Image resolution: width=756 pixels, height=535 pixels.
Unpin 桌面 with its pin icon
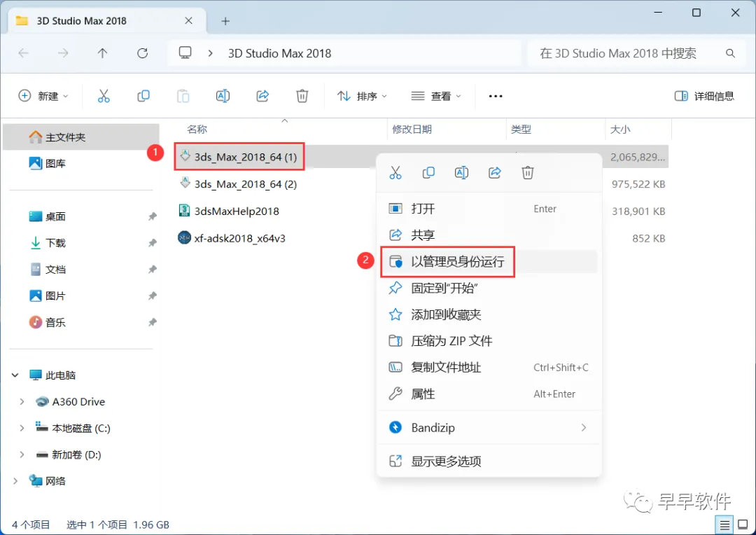153,216
